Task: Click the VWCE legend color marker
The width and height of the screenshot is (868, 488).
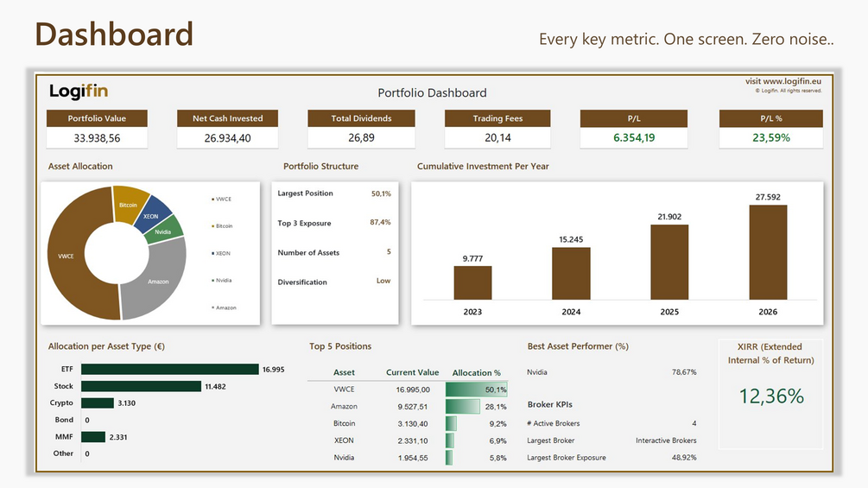Action: tap(212, 200)
